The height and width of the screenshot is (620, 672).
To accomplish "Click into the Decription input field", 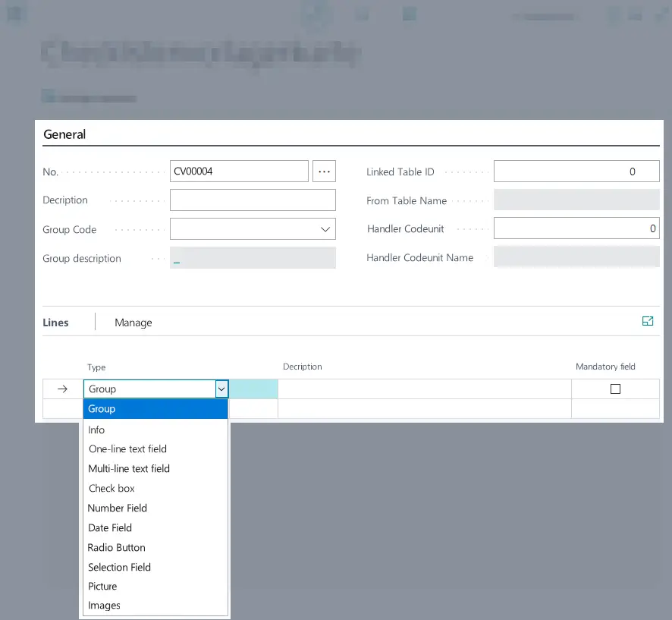I will (253, 200).
